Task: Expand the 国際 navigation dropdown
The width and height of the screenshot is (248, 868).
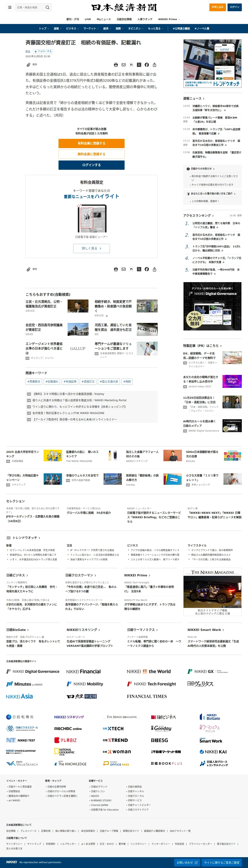Action: (x=119, y=29)
